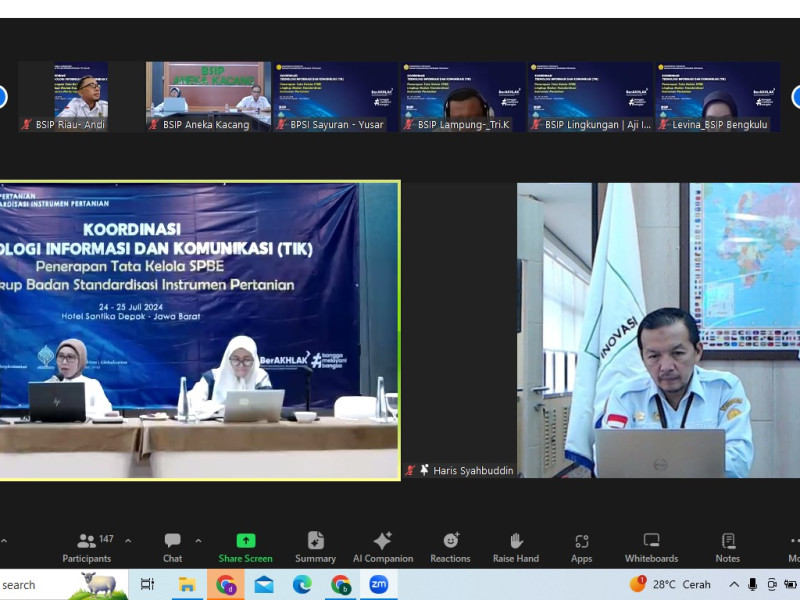Click the Windows taskbar search box
Screen dimensions: 800x600
click(60, 585)
